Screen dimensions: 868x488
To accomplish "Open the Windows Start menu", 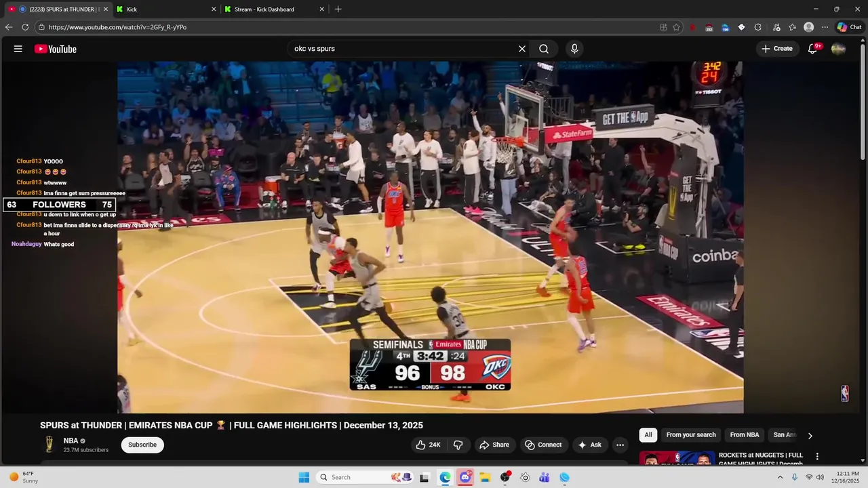I will pyautogui.click(x=304, y=477).
